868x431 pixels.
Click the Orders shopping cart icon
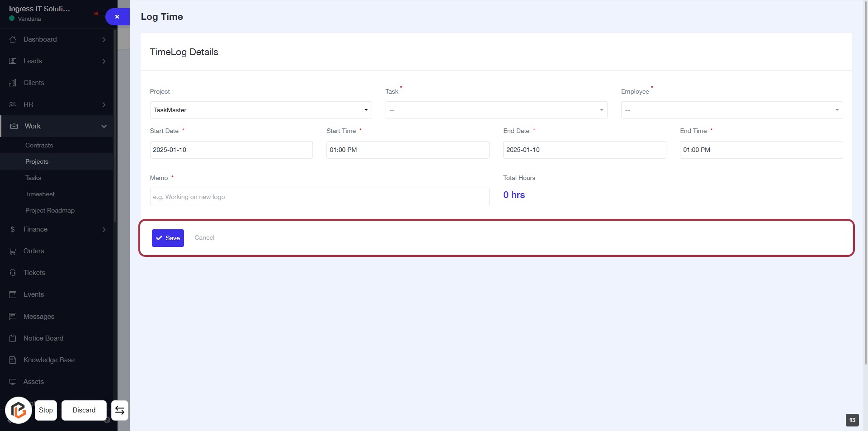(x=13, y=251)
